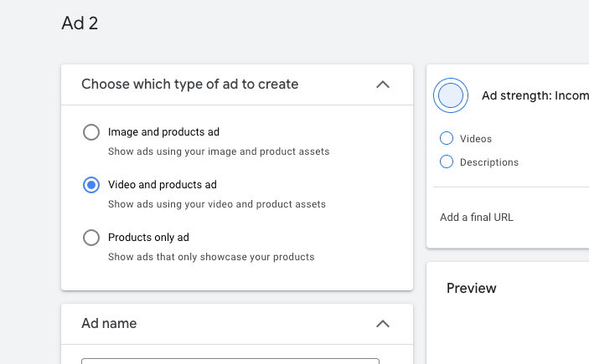Collapse the Ad name section using its chevron
The height and width of the screenshot is (364, 589).
383,324
